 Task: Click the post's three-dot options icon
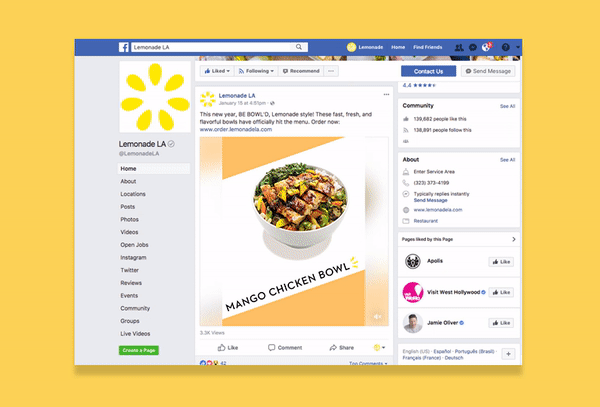click(x=386, y=94)
